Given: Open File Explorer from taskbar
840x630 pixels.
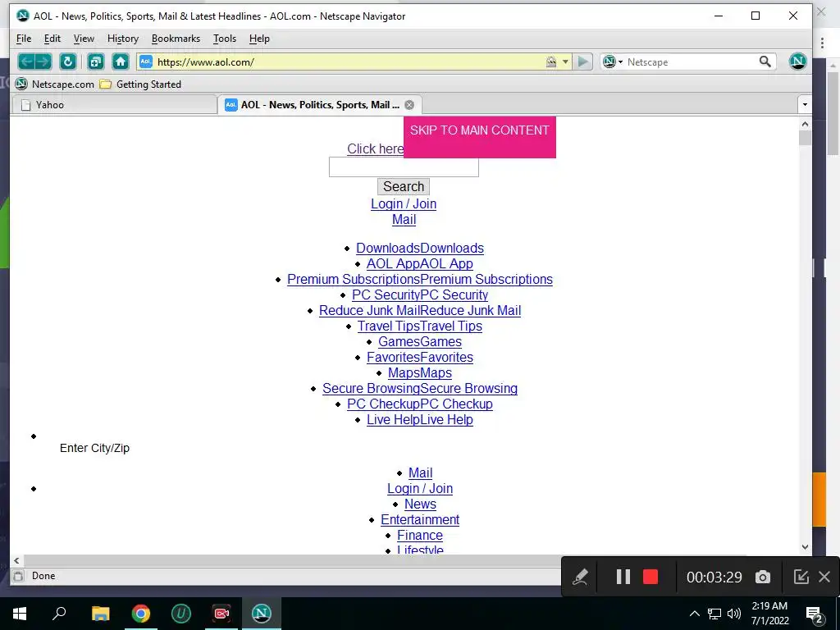Looking at the screenshot, I should (100, 614).
